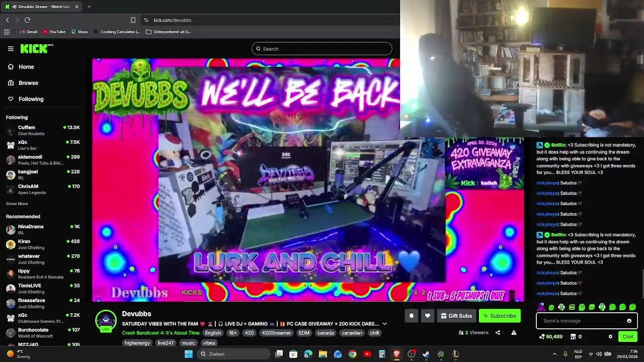The height and width of the screenshot is (362, 644).
Task: Select the English tag
Action: coord(213,333)
